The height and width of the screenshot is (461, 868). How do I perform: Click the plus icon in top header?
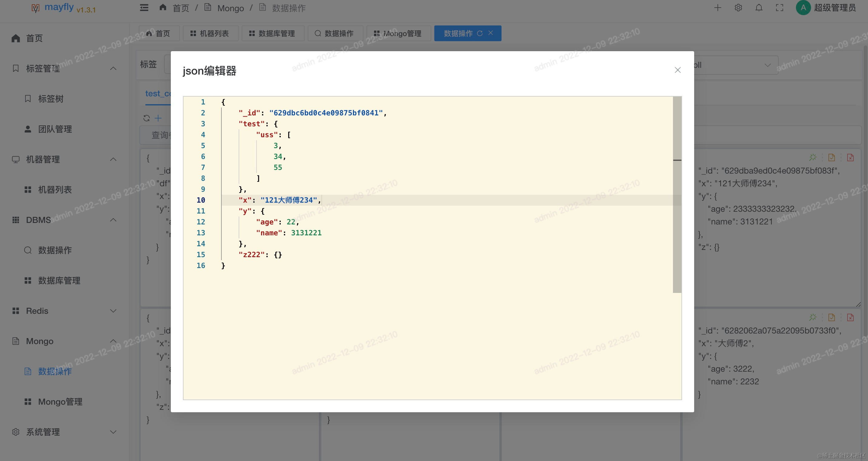coord(718,8)
